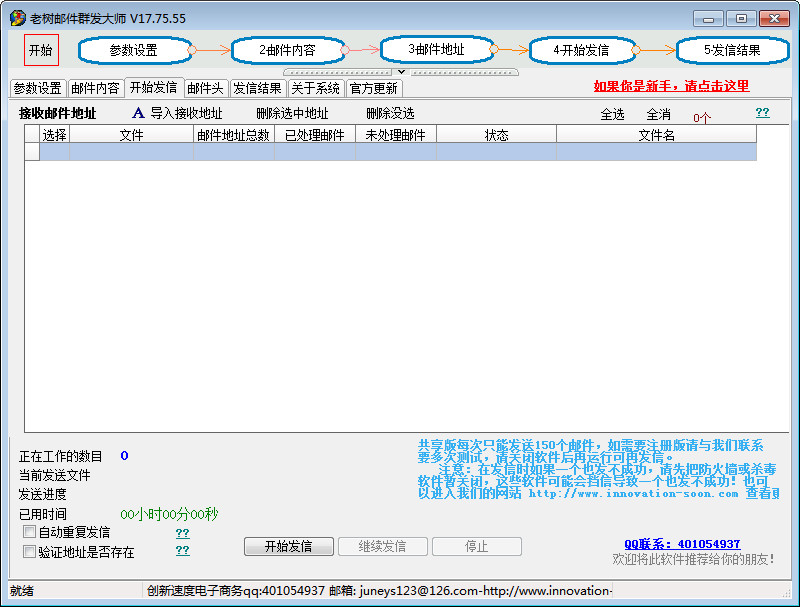
Task: Enable 验证地址是否存在 checkbox
Action: [29, 551]
